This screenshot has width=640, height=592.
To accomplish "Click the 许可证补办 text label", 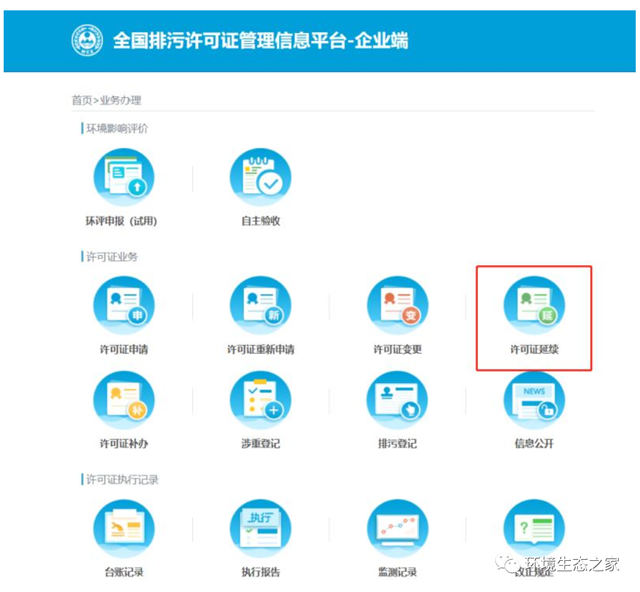I will 124,443.
